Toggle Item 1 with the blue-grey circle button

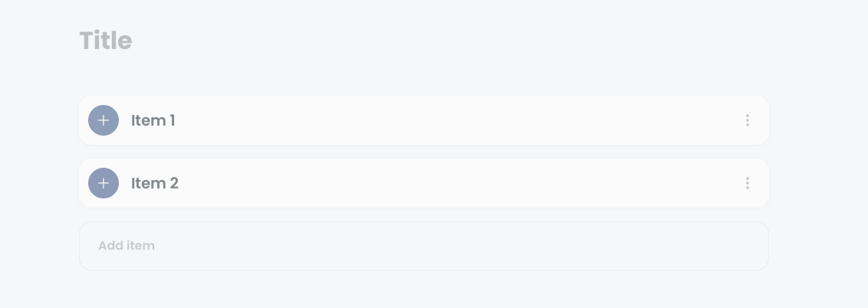click(104, 120)
